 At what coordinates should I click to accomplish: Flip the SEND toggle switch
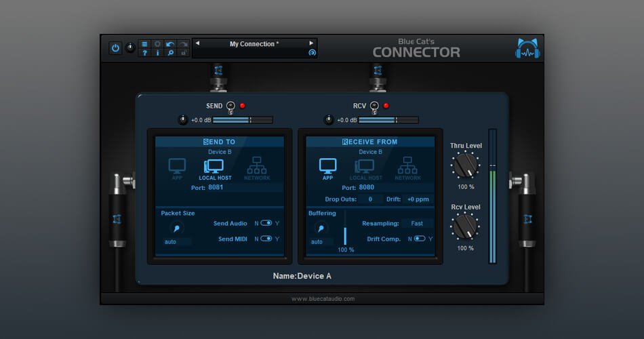tap(230, 107)
